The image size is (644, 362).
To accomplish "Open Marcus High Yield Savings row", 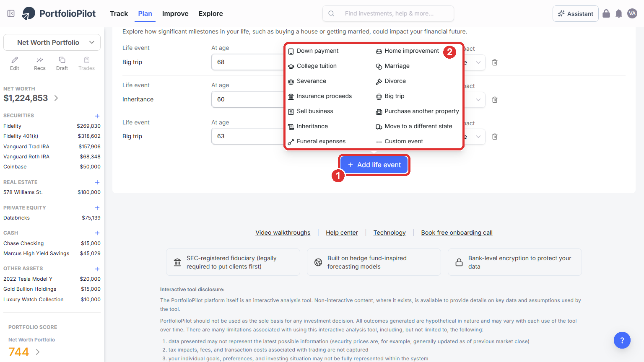I will point(52,253).
